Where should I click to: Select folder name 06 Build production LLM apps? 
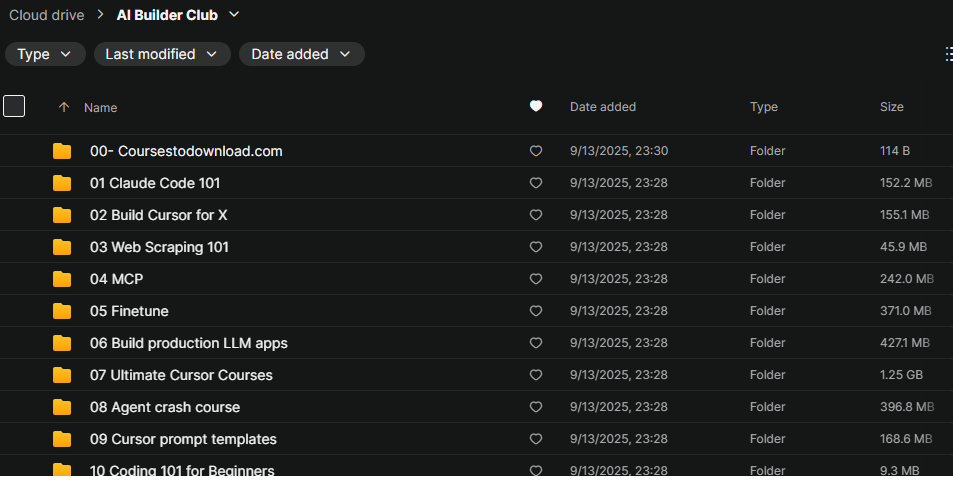[x=189, y=343]
